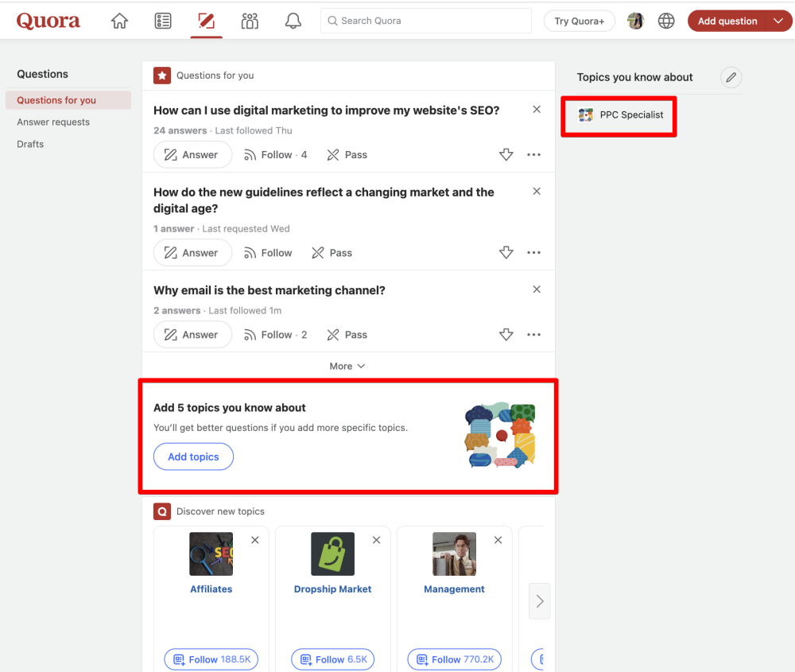Click the Add topics button

click(193, 456)
